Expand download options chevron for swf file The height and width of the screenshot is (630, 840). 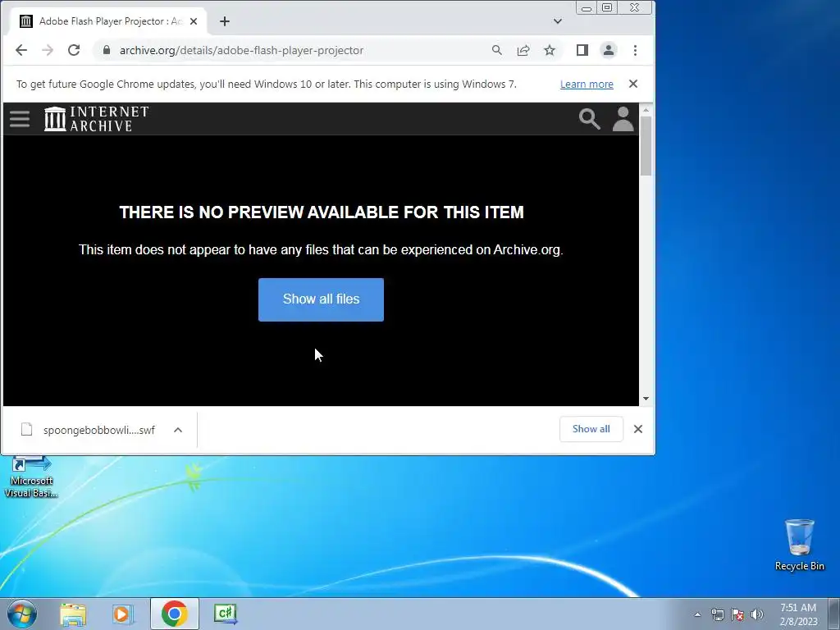pos(178,430)
